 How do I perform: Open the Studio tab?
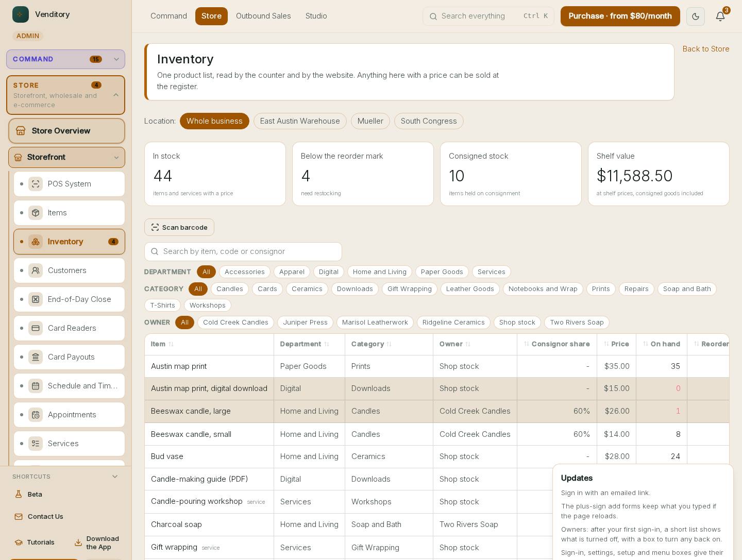tap(316, 16)
